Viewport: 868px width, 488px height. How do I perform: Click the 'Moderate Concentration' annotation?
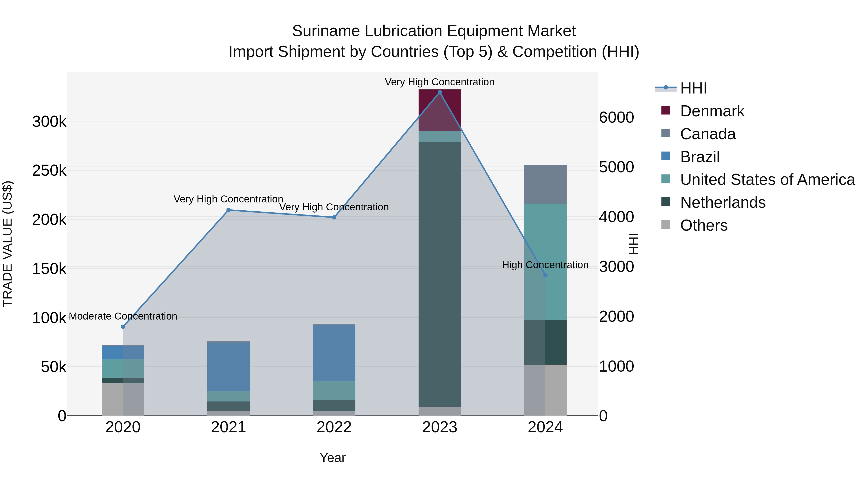pos(123,316)
